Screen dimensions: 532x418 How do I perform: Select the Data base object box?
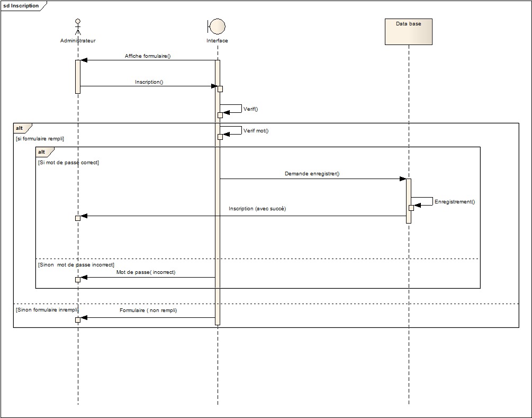coord(409,32)
